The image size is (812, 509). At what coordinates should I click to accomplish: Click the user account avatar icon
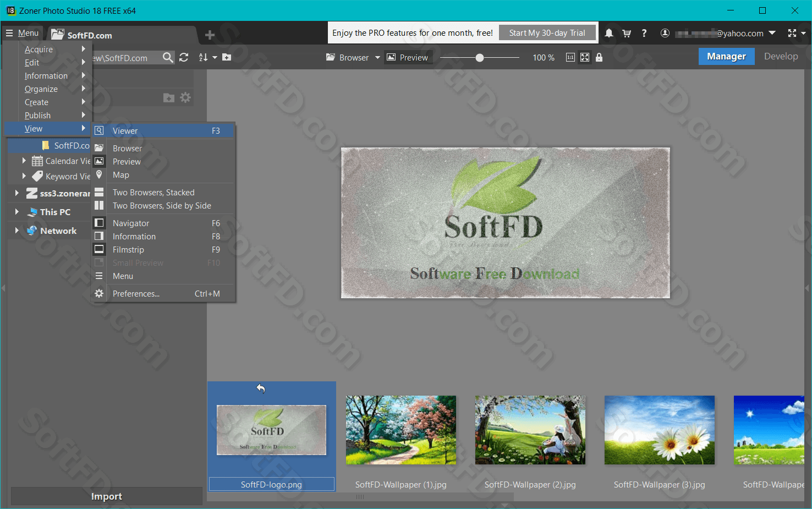pos(665,33)
